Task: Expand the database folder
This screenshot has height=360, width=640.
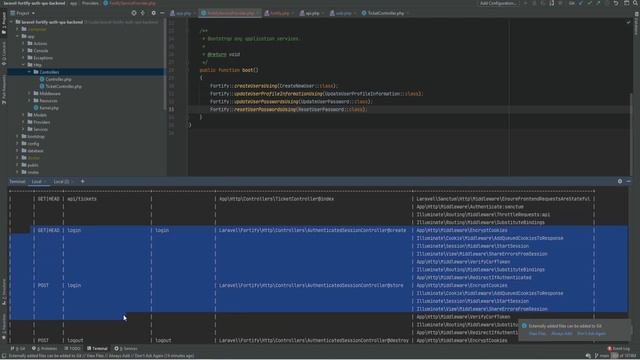Action: click(17, 151)
